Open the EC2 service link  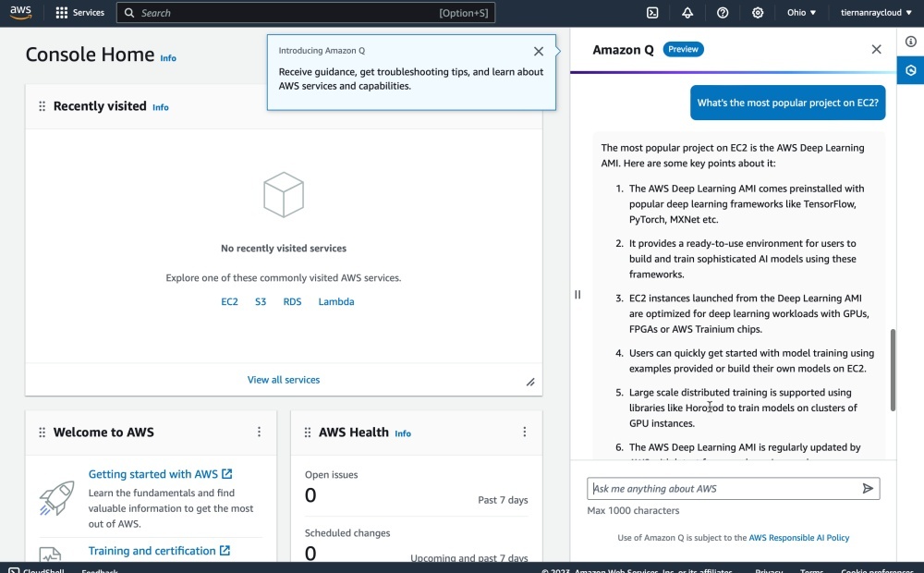click(229, 302)
